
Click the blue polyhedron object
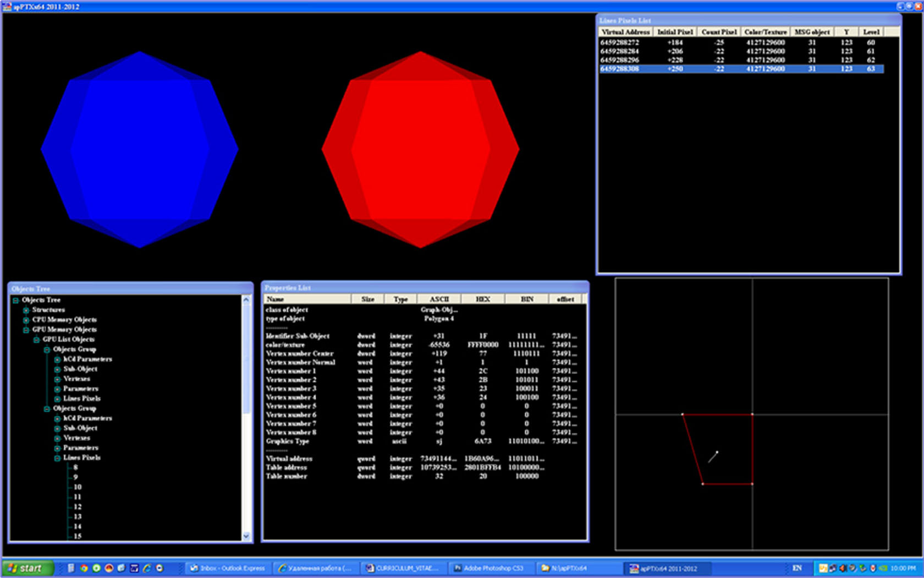(140, 149)
